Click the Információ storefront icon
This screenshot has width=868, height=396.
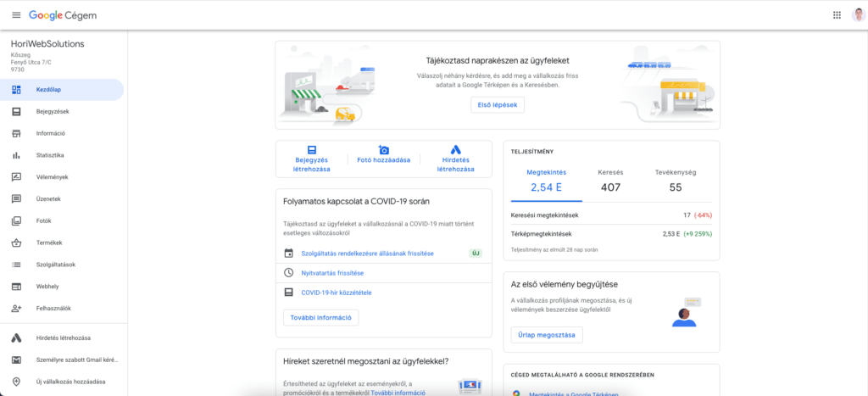click(x=17, y=133)
